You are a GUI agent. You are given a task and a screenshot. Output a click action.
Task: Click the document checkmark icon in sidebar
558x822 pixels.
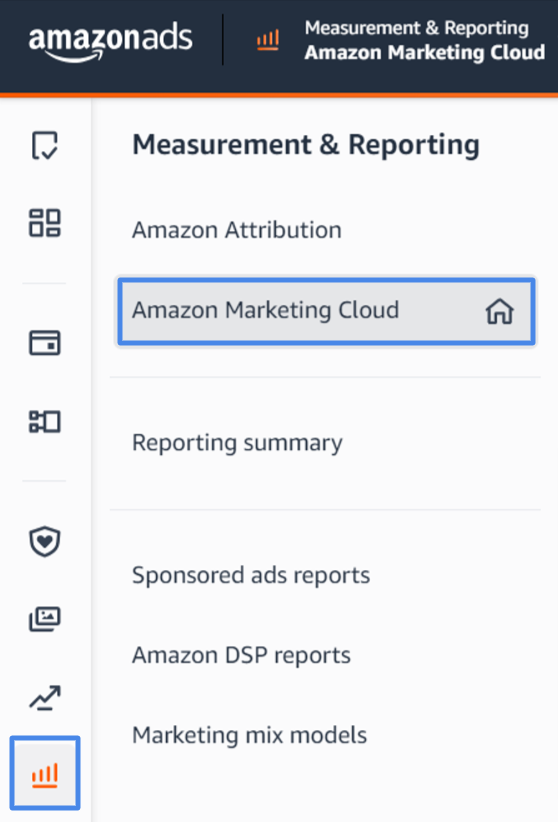point(45,145)
